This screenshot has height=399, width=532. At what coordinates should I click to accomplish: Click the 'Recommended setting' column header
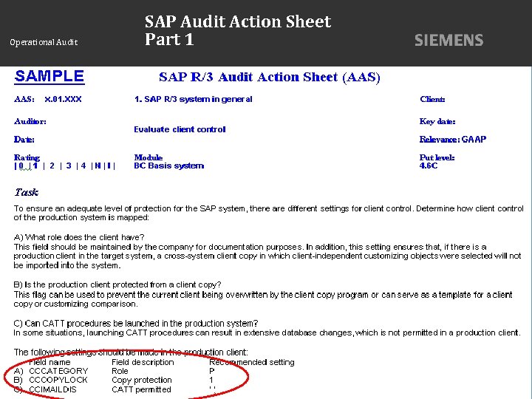pyautogui.click(x=252, y=362)
